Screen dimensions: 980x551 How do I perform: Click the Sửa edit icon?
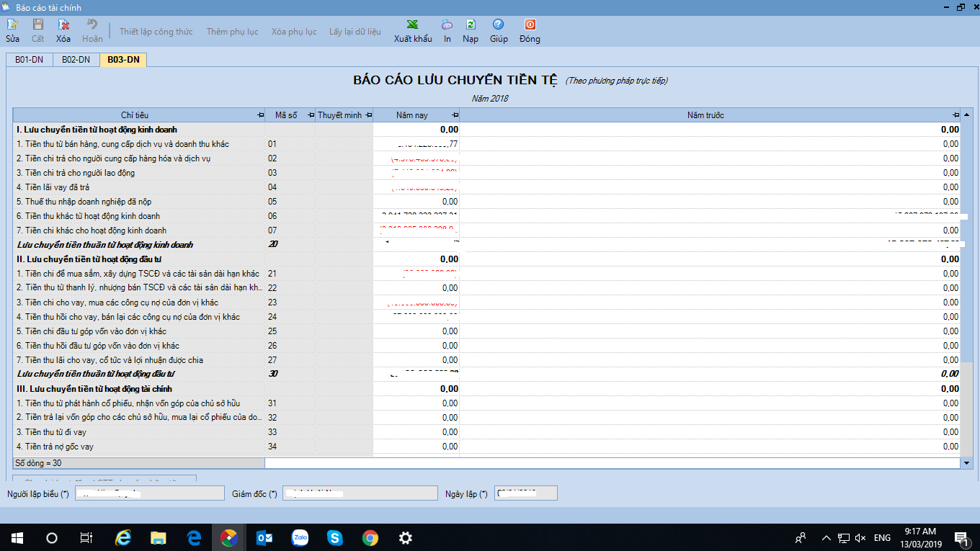point(12,25)
